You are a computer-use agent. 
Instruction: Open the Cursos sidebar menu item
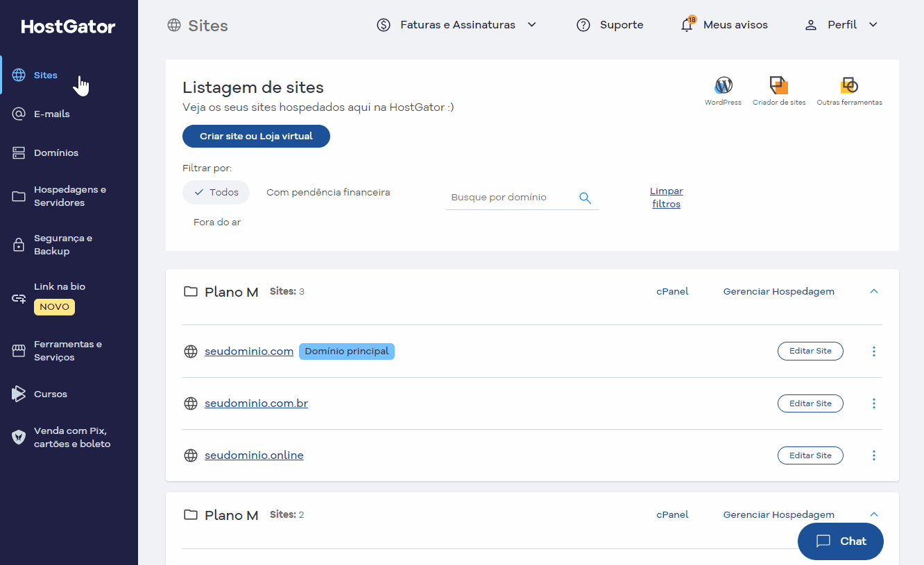[69, 394]
